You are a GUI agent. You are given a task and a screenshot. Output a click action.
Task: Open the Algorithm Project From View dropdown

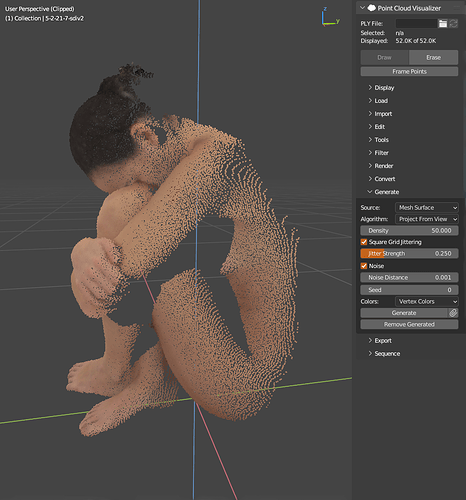coord(427,219)
